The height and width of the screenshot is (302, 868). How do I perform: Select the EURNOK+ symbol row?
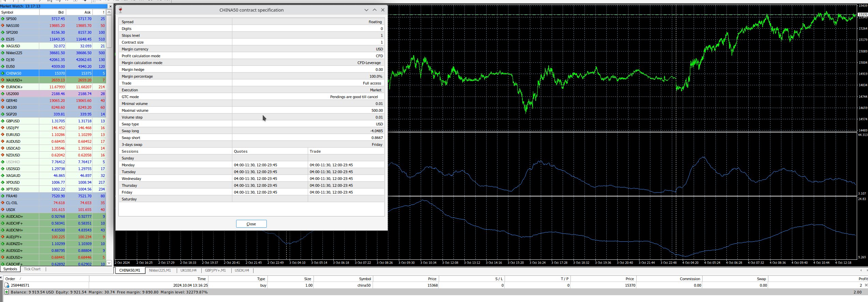pos(53,87)
